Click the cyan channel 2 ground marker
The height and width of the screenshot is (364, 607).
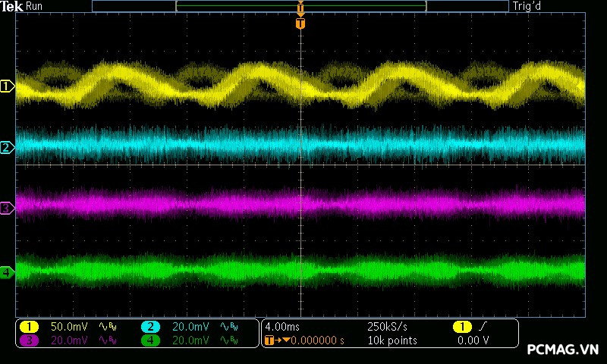pyautogui.click(x=7, y=147)
